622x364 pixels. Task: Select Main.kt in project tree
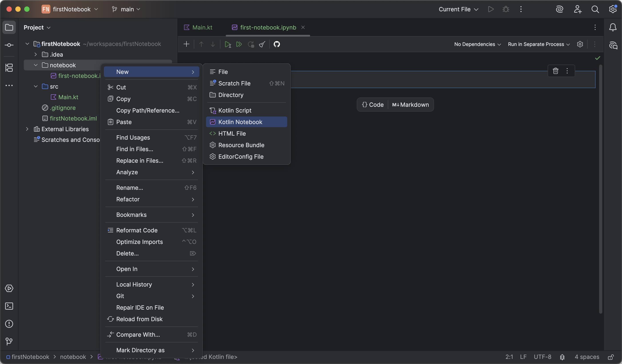[x=68, y=97]
